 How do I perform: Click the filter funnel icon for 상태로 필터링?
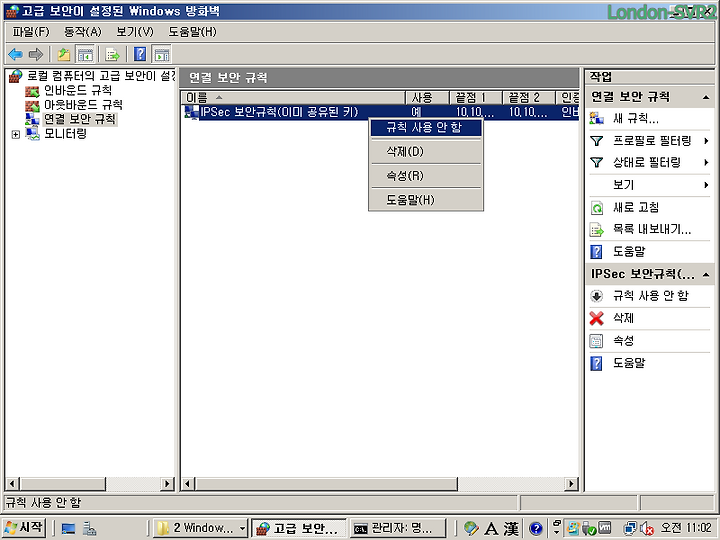pos(596,163)
